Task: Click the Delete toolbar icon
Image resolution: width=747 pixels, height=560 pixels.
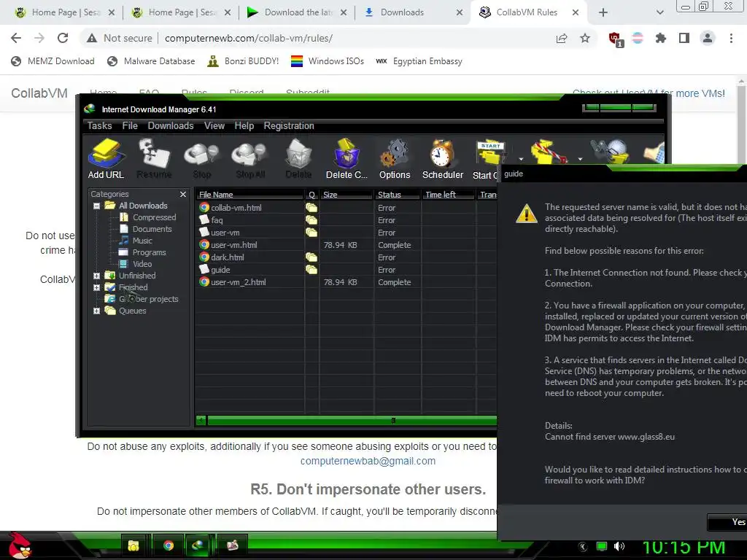Action: tap(298, 159)
